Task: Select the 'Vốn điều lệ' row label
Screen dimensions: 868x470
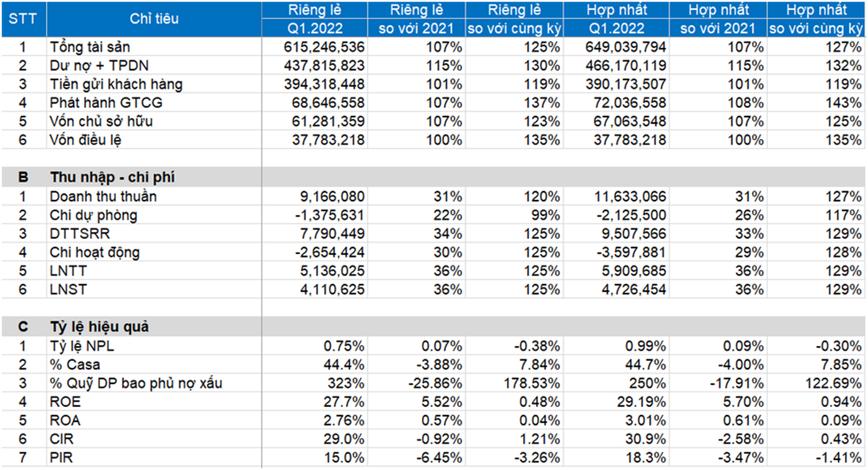Action: tap(86, 140)
